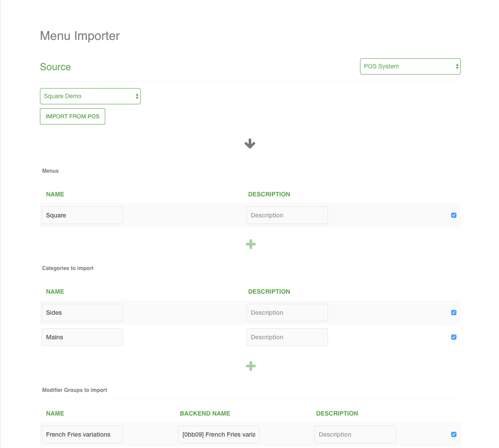Click the Description field on the Sides row
The height and width of the screenshot is (448, 499).
point(287,313)
